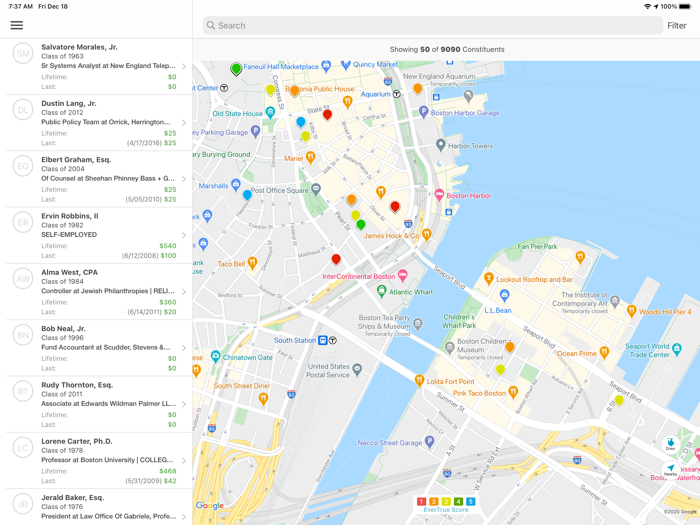Select the DL avatar for Dustin Lang
This screenshot has width=700, height=525.
(x=23, y=110)
